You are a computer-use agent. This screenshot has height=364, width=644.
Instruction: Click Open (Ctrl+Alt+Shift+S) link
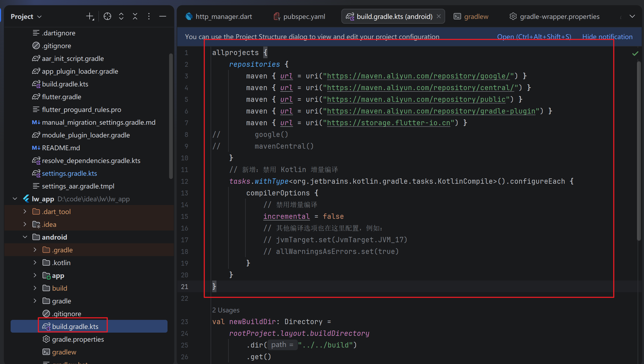point(534,37)
